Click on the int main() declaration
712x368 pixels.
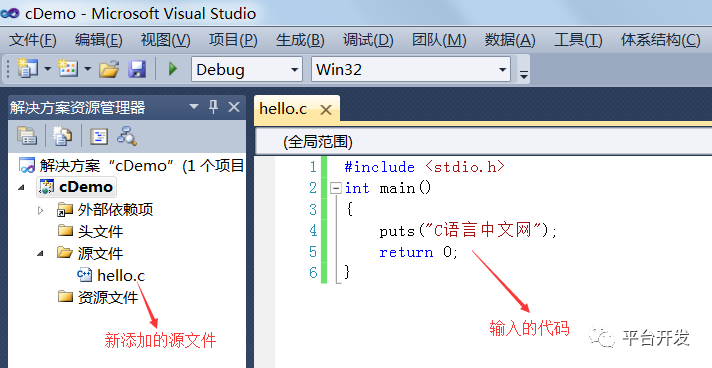(x=388, y=188)
